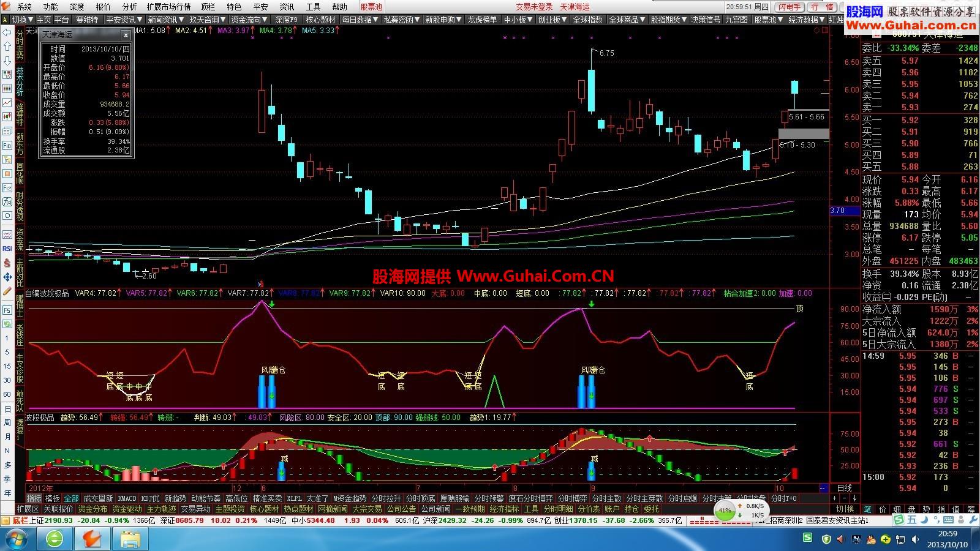The height and width of the screenshot is (551, 980).
Task: Expand the 全球指数 dropdown
Action: click(589, 20)
